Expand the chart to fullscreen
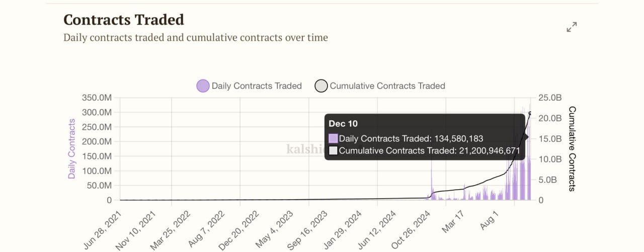 coord(572,27)
